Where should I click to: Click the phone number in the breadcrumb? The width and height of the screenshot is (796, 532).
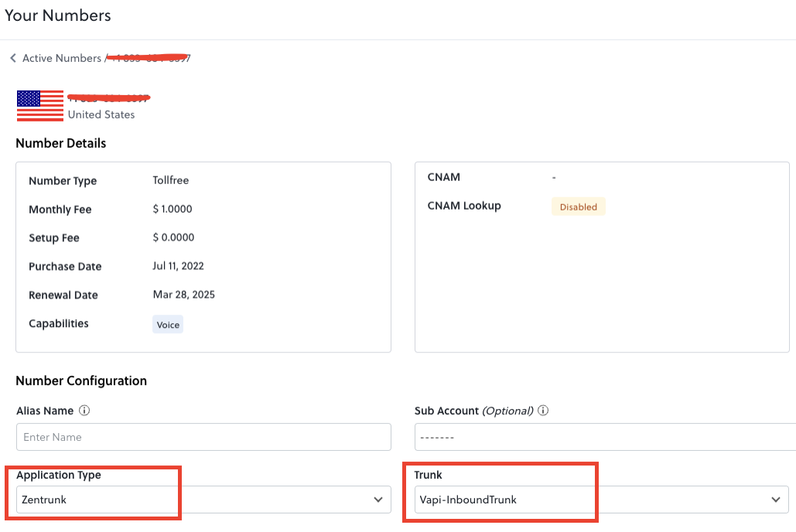[149, 58]
